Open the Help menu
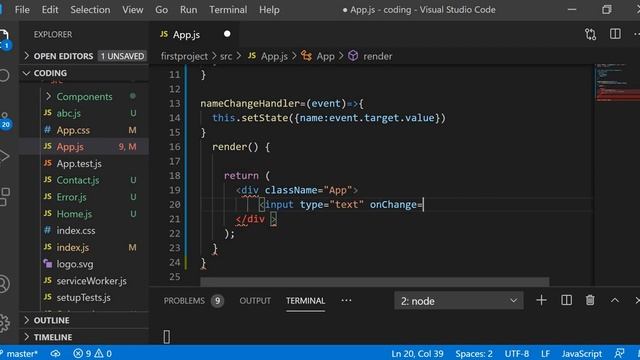Viewport: 640px width, 360px height. coord(269,9)
